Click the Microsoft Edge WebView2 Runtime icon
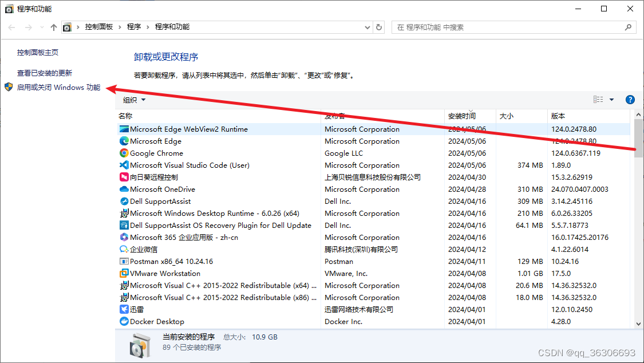The height and width of the screenshot is (363, 644). [124, 129]
